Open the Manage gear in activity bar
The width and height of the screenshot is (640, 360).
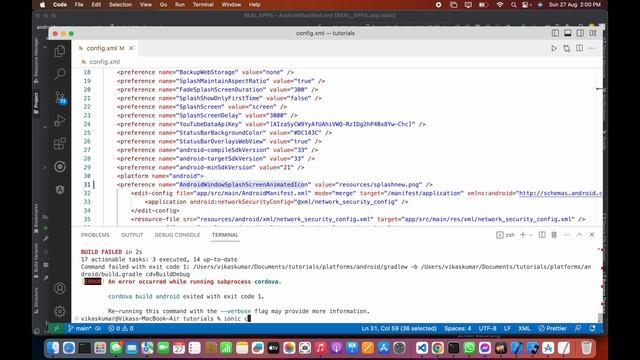pyautogui.click(x=60, y=311)
